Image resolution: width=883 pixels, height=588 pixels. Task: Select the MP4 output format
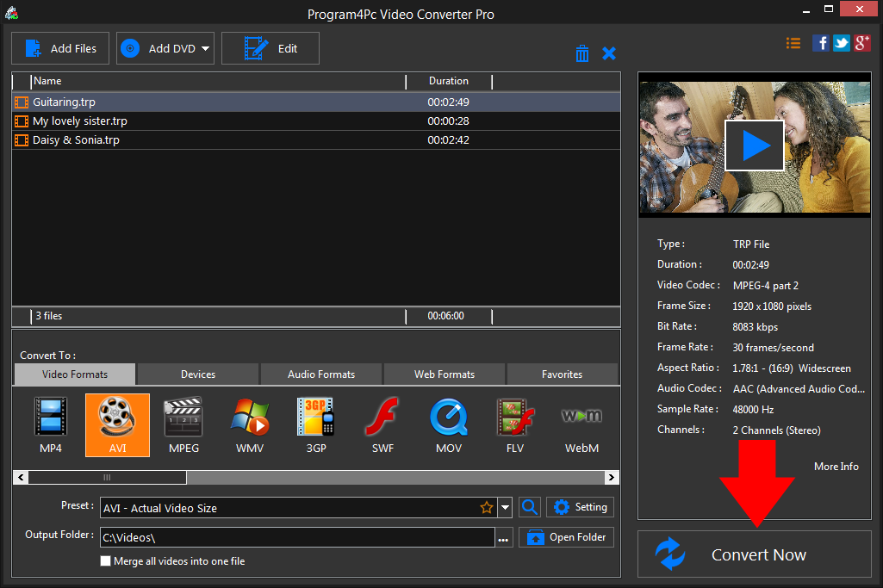50,425
